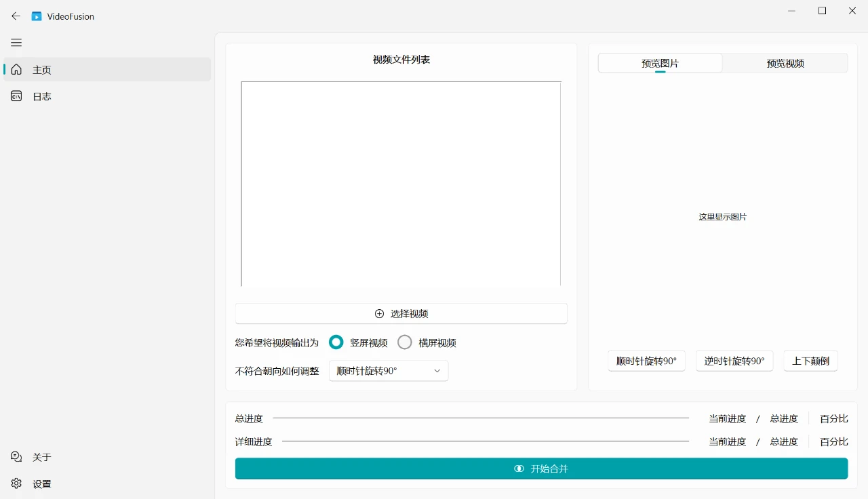
Task: Click the 逆时针旋转90° button
Action: click(734, 361)
